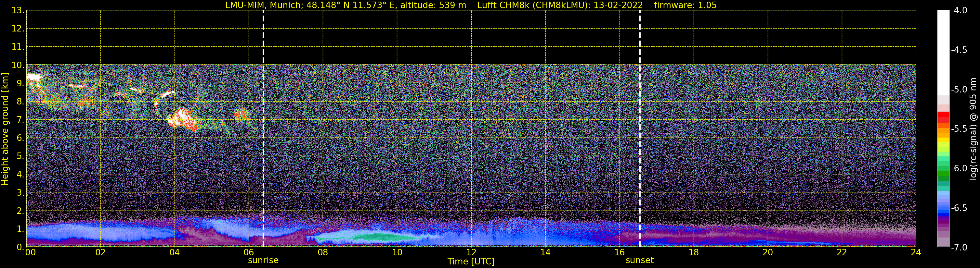Image resolution: width=980 pixels, height=268 pixels.
Task: Click the time axis tick "14"
Action: pyautogui.click(x=545, y=252)
